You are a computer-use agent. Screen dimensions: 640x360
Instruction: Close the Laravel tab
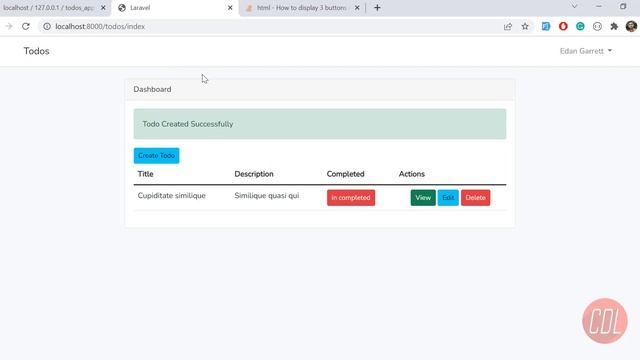[230, 8]
